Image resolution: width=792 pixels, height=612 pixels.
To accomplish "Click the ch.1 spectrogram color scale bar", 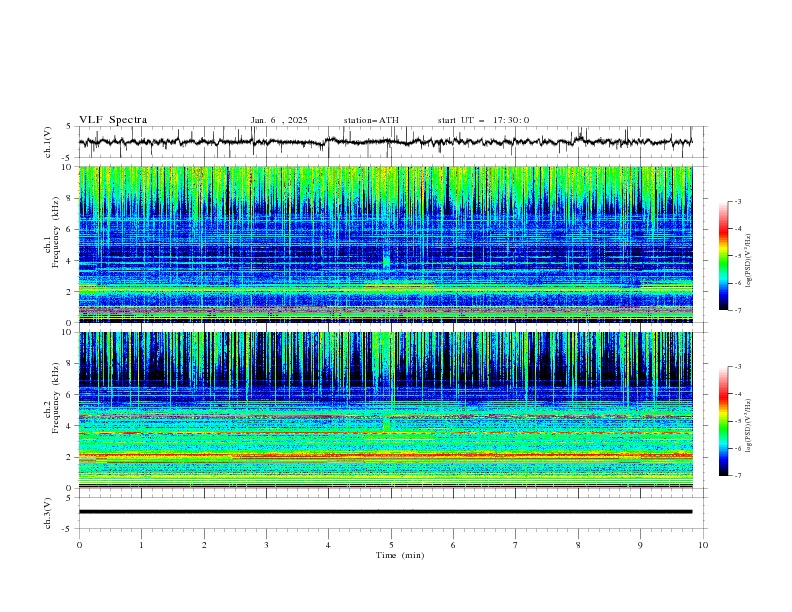I will click(x=723, y=256).
